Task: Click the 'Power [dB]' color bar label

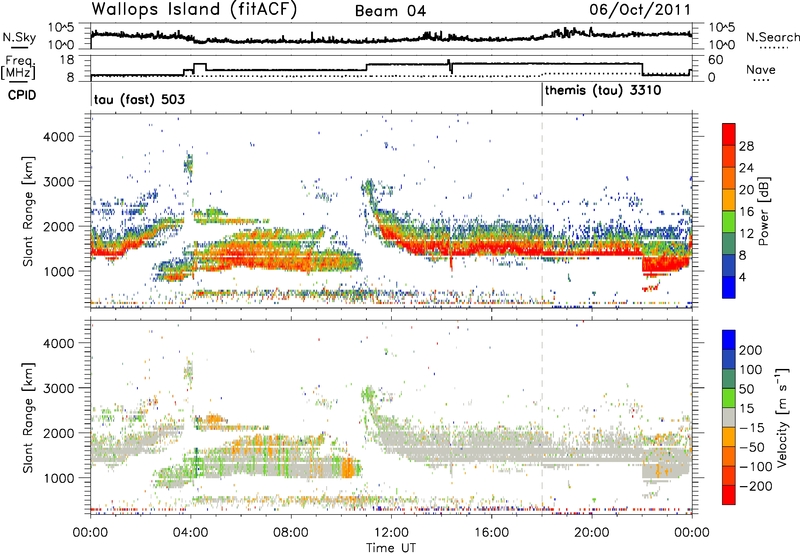Action: point(763,211)
